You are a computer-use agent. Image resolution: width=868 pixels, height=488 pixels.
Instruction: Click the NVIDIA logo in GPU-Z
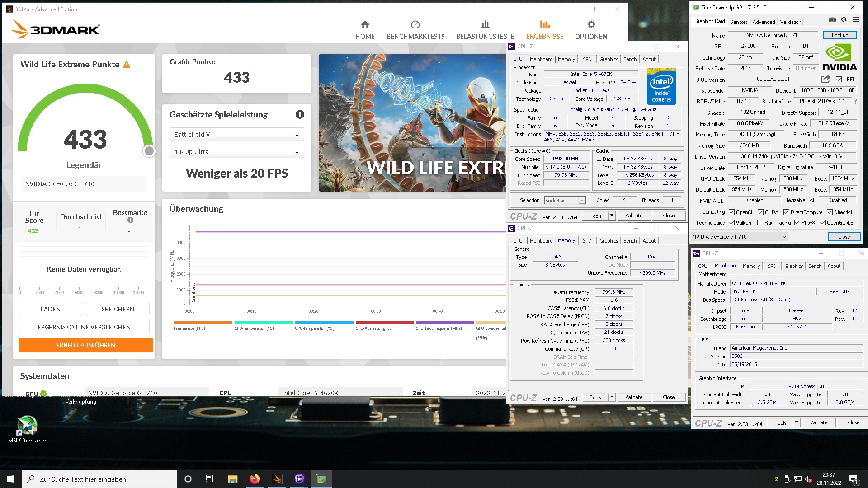tap(839, 58)
